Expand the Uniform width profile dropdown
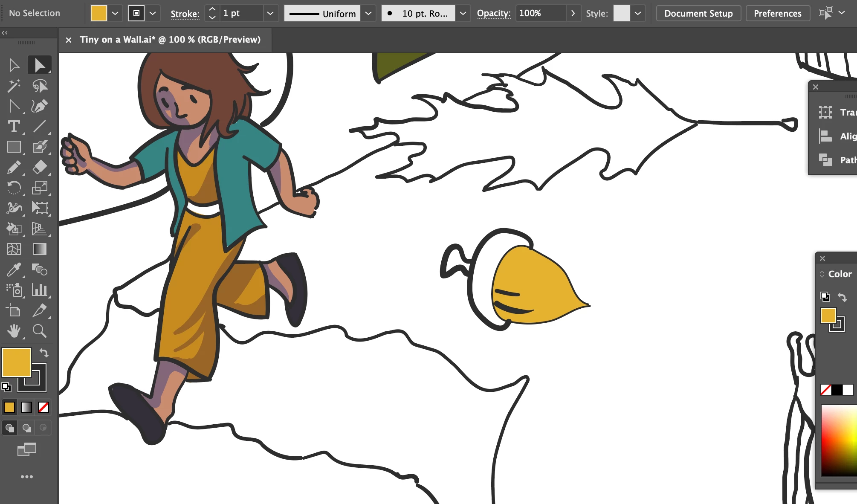Viewport: 857px width, 504px height. click(368, 13)
